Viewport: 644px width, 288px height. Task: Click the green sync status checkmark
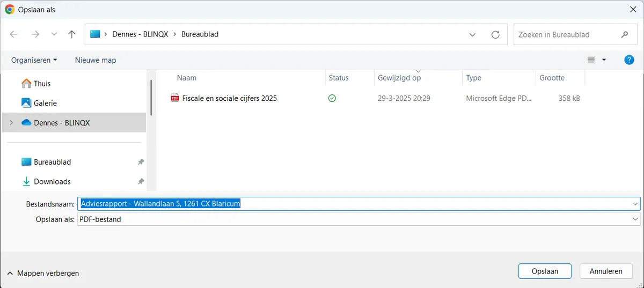pyautogui.click(x=332, y=98)
